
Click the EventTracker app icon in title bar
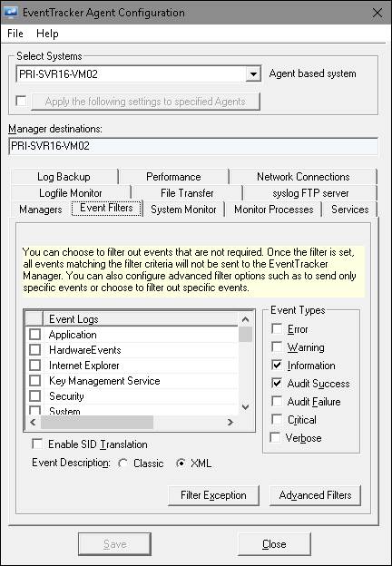click(x=11, y=12)
